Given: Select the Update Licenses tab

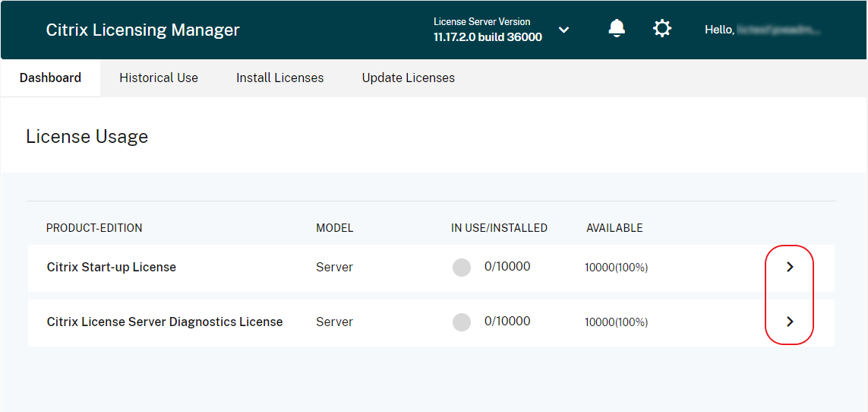Looking at the screenshot, I should [409, 78].
